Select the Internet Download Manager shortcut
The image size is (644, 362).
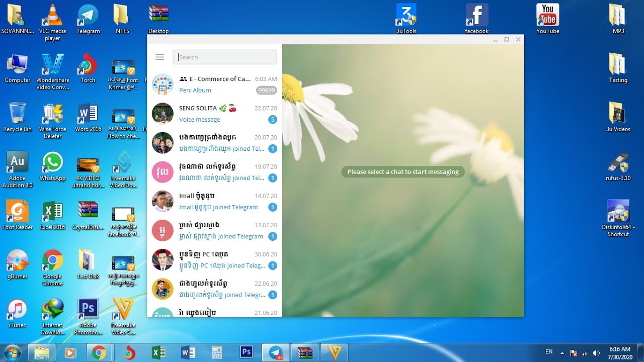[52, 316]
